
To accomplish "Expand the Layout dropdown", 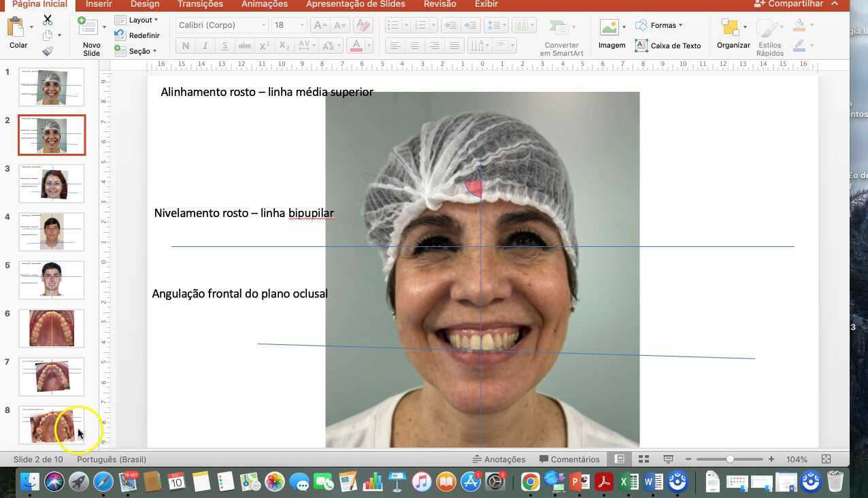I will pos(139,20).
